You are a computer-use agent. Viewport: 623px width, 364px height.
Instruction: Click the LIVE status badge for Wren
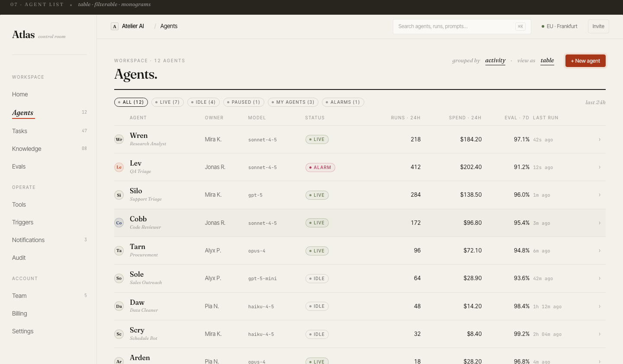click(317, 139)
